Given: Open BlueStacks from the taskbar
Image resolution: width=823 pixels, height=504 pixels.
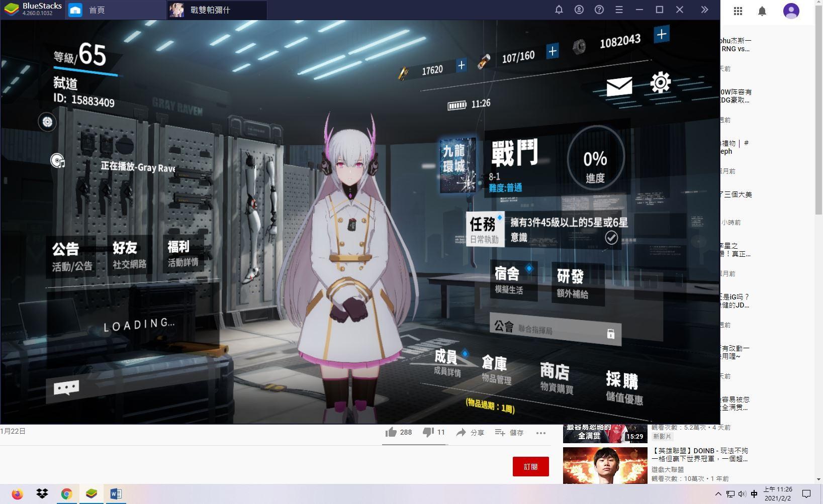Looking at the screenshot, I should point(91,494).
